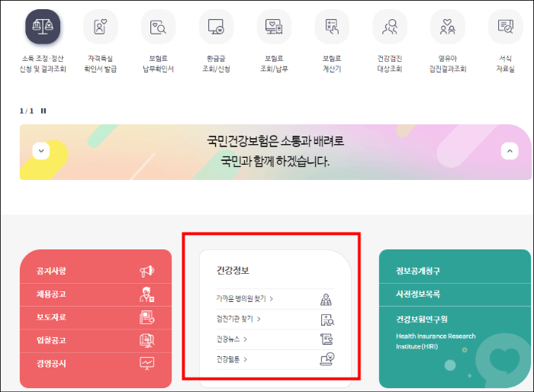Open 정보공개청구 link

point(418,271)
